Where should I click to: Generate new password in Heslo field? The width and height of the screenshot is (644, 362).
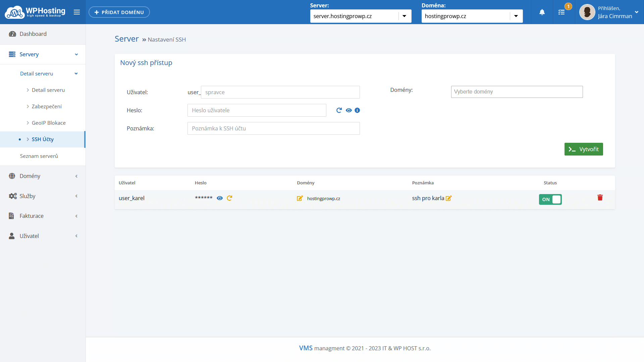pos(339,110)
